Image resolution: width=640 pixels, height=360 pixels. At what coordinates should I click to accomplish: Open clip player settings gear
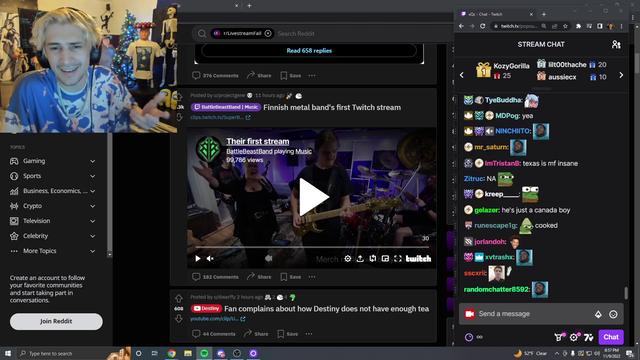(x=347, y=259)
